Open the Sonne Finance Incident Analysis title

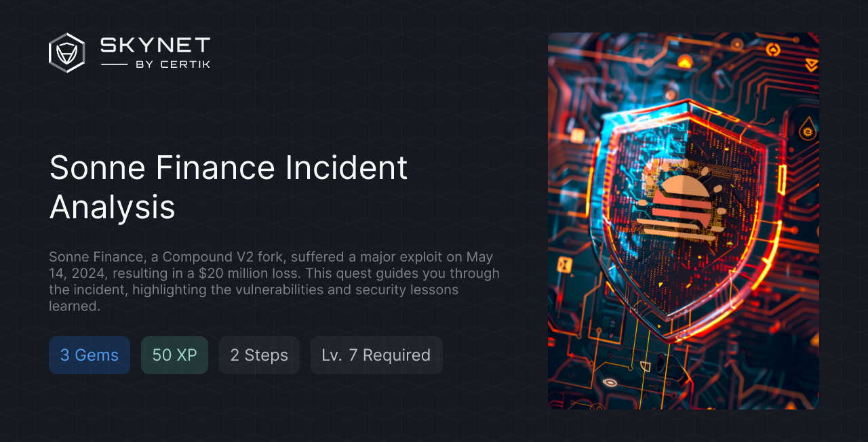(229, 187)
